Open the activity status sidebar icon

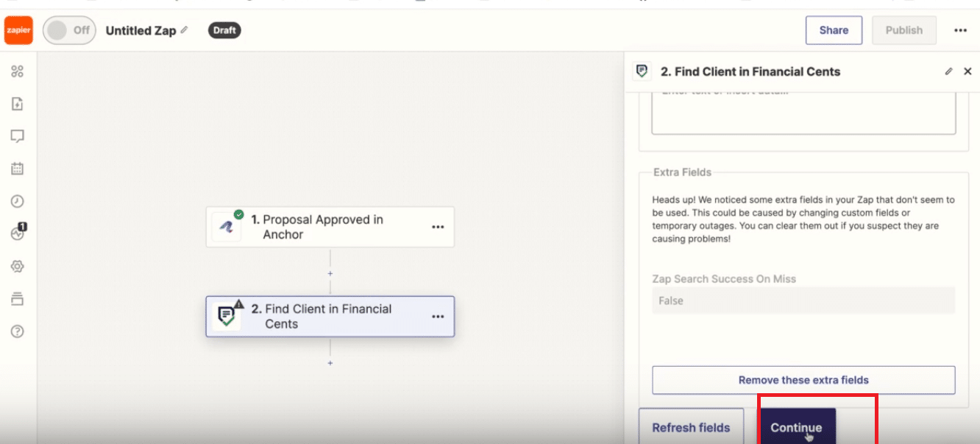[x=18, y=233]
